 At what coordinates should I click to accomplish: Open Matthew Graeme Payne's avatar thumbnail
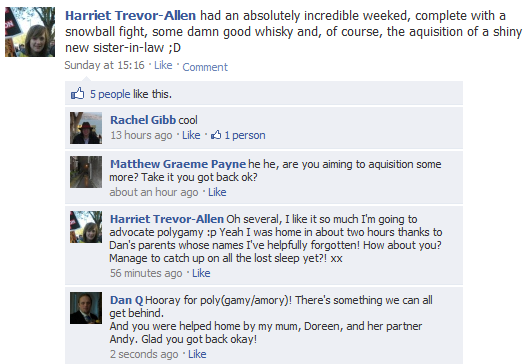click(86, 172)
